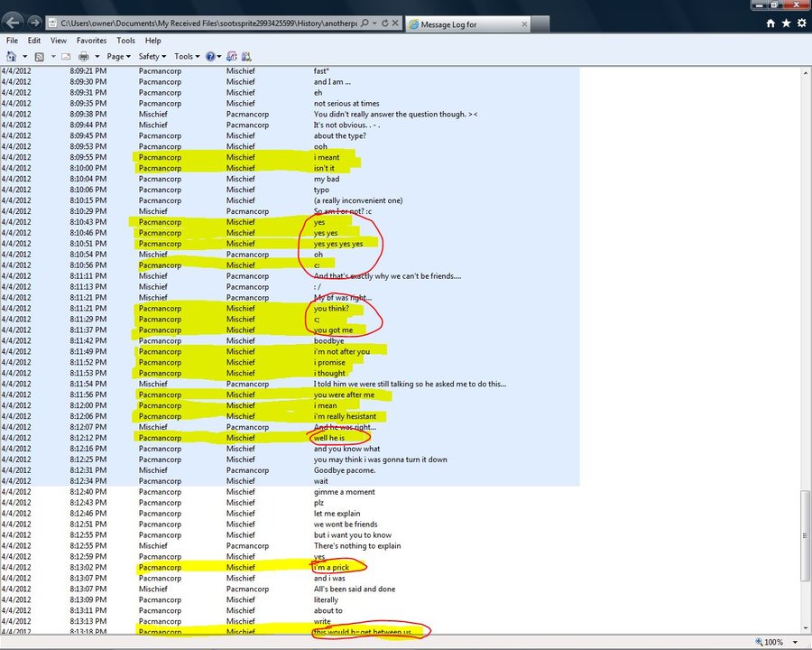Viewport: 812px width, 650px height.
Task: Click the blue Help question mark icon
Action: (x=210, y=56)
